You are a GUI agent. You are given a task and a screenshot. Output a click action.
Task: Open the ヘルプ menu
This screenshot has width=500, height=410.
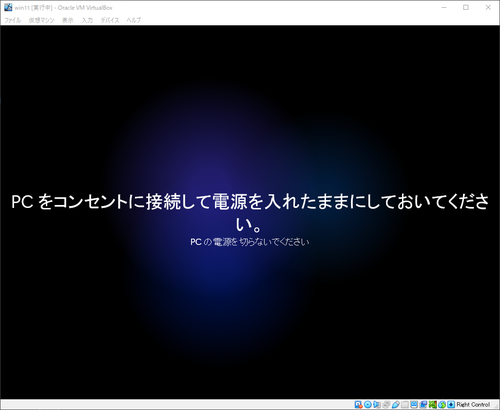click(134, 20)
